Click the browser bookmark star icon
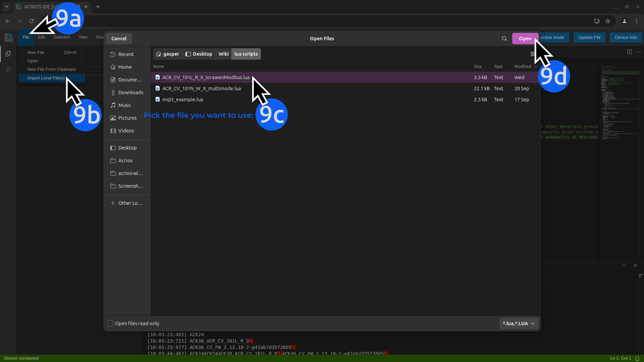Viewport: 644px width, 362px height. (x=608, y=21)
